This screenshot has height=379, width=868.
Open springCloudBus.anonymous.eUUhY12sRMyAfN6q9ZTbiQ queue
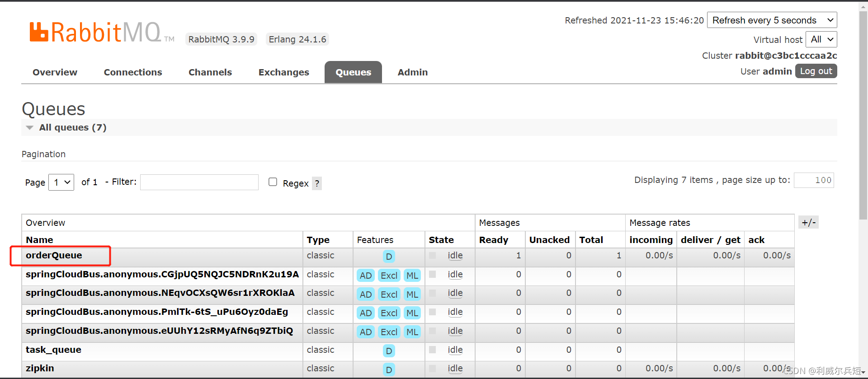point(159,331)
